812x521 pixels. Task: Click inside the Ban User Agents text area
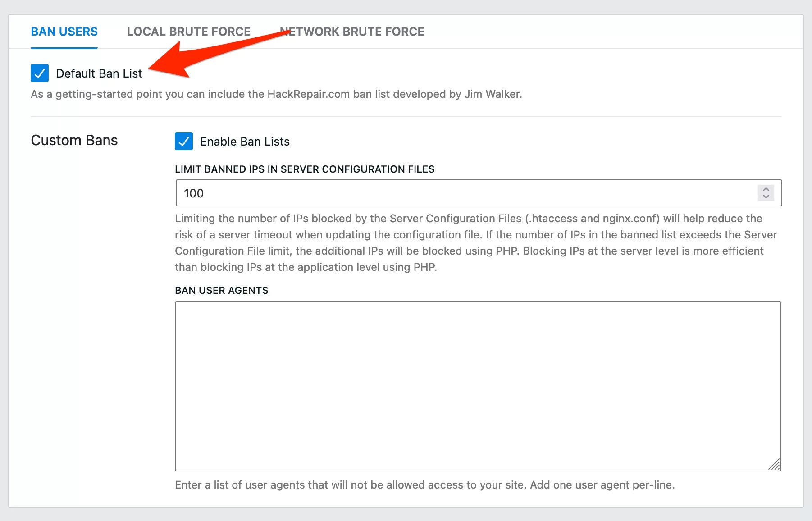478,386
